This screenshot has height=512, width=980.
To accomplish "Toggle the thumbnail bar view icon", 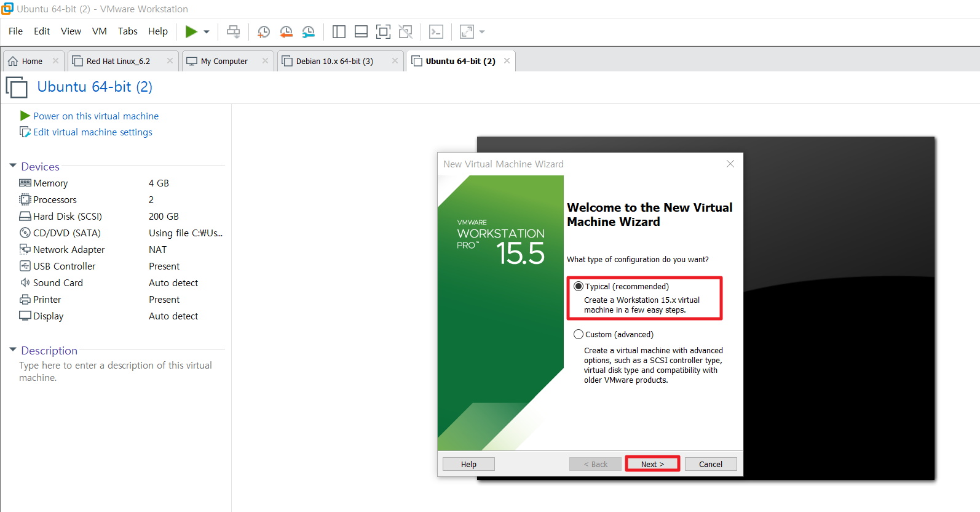I will (361, 31).
